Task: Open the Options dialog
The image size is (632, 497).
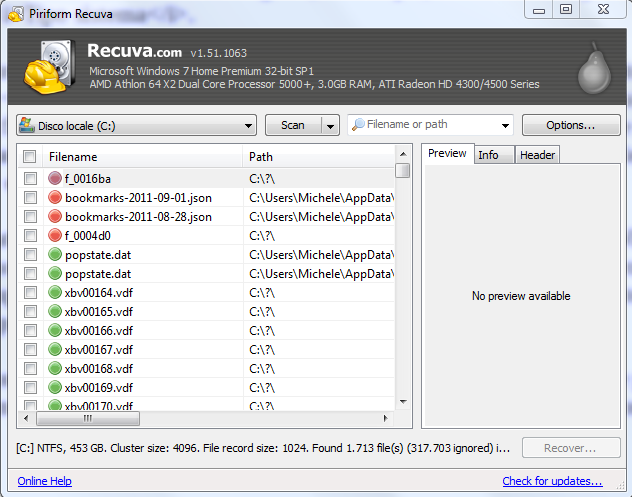Action: [571, 125]
